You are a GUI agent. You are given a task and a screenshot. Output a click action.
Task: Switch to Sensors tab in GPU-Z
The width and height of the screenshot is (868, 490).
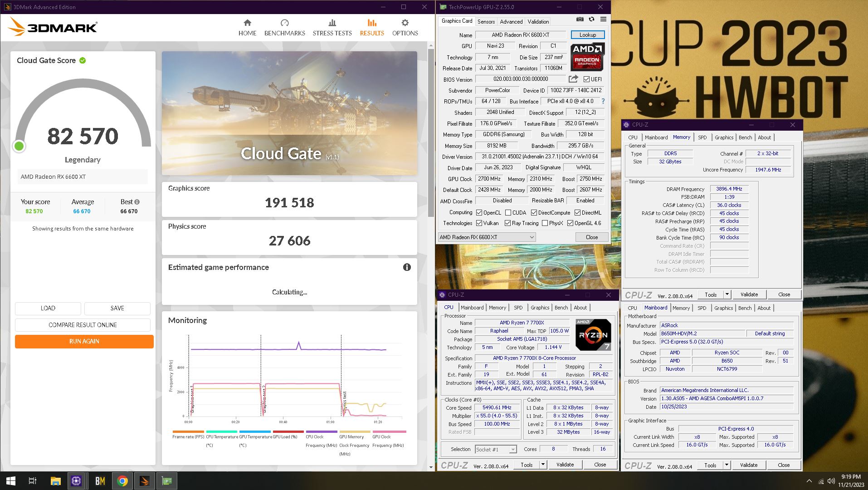click(486, 21)
